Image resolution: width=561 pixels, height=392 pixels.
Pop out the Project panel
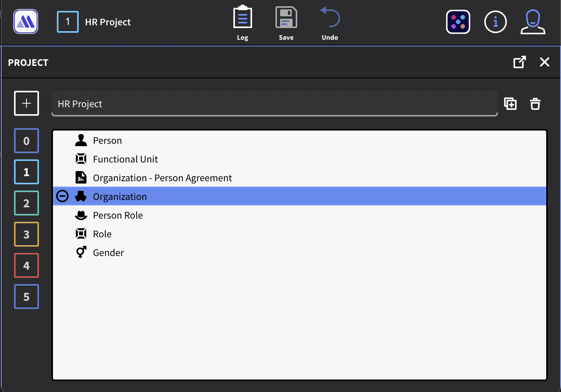(x=519, y=62)
